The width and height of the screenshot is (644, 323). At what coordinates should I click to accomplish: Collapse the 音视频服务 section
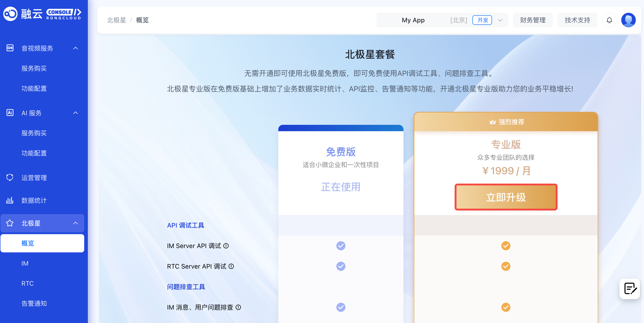[x=76, y=48]
